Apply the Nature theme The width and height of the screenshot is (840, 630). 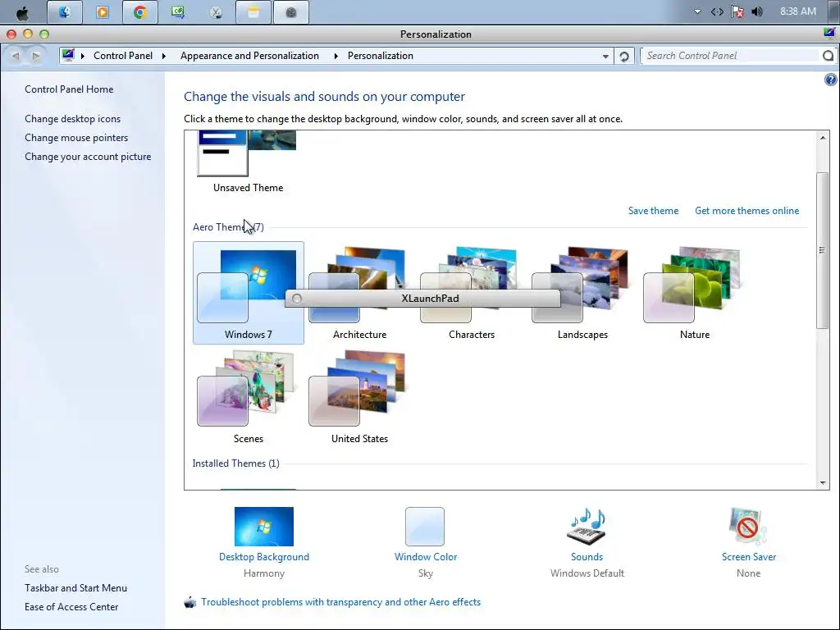694,293
